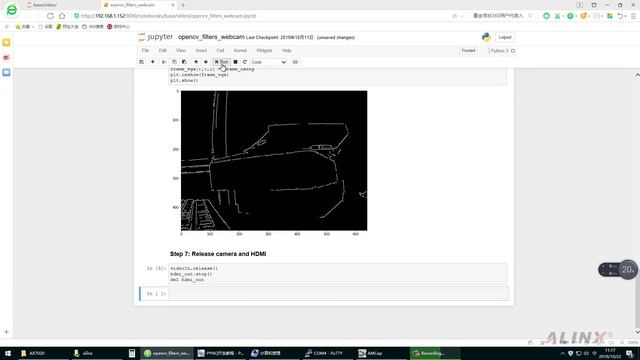Move the selected cell down
The height and width of the screenshot is (360, 640).
(206, 62)
